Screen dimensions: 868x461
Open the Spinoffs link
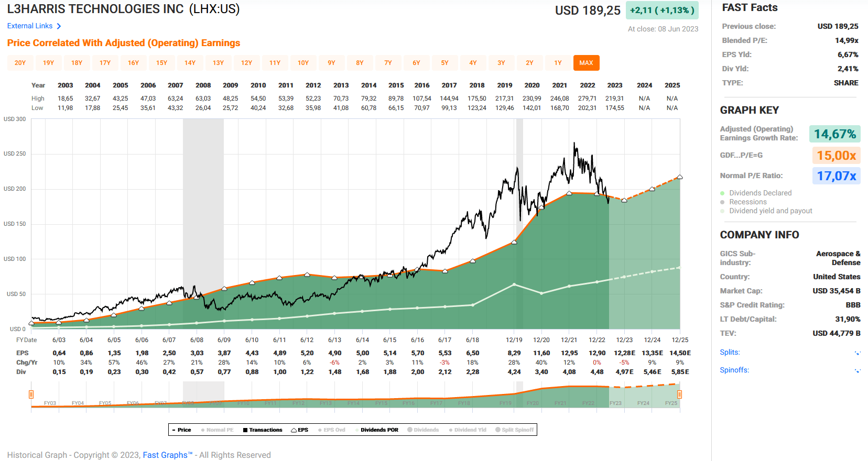pos(734,370)
